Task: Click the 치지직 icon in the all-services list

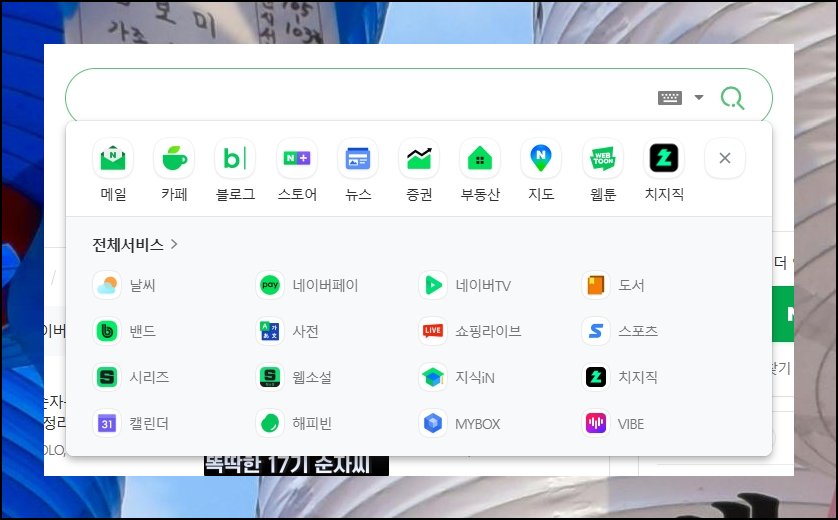Action: coord(596,377)
